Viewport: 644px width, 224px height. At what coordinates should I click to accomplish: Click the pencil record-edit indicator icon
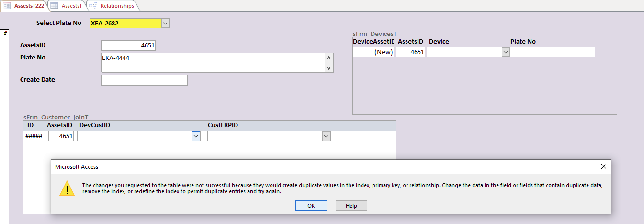[5, 33]
